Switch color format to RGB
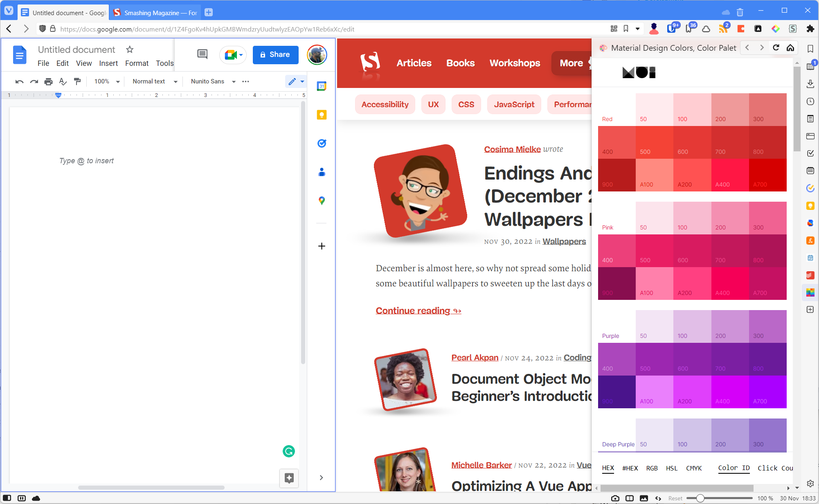This screenshot has width=819, height=504. 652,468
